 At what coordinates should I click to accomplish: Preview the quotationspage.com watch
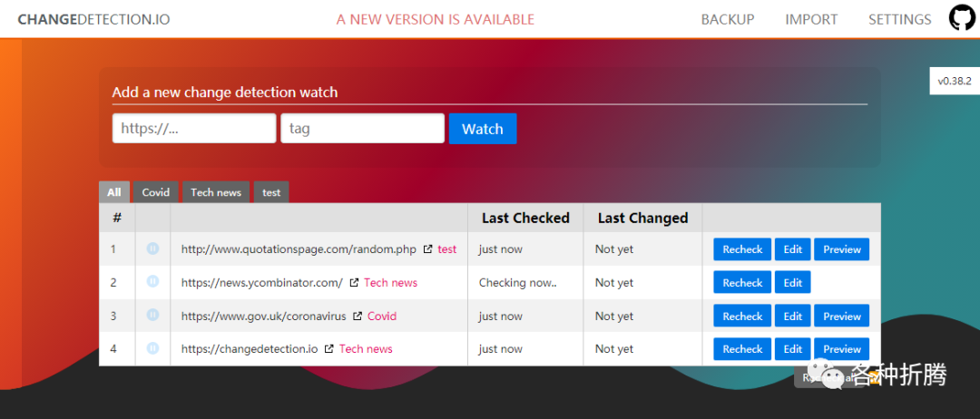(x=841, y=249)
